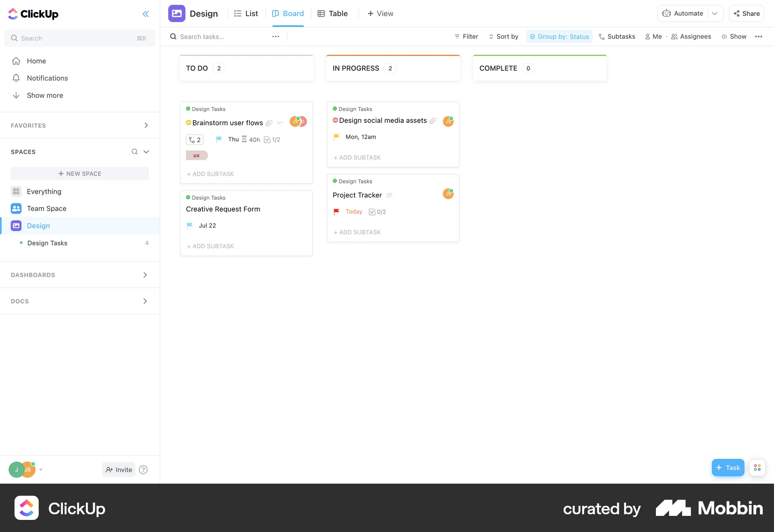Click the red priority flag on Project Tracker

click(337, 212)
